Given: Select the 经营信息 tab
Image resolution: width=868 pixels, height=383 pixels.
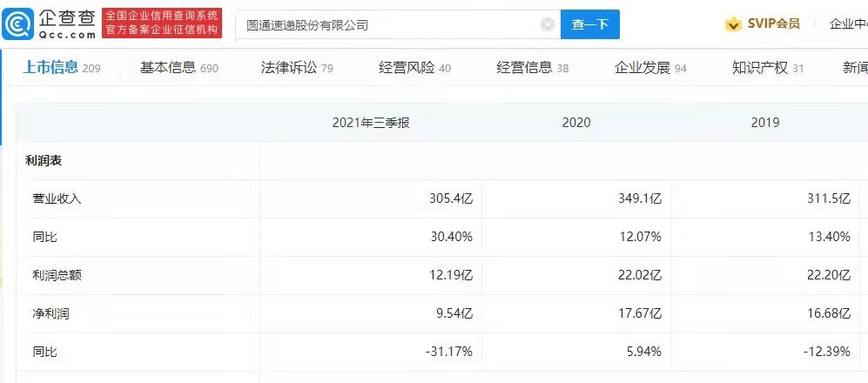Looking at the screenshot, I should coord(533,68).
